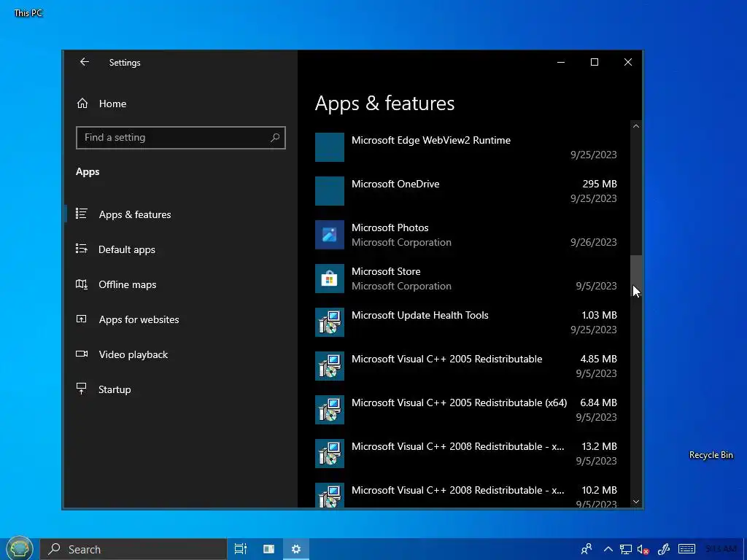Click the Startup icon in sidebar
The height and width of the screenshot is (560, 747).
click(82, 389)
